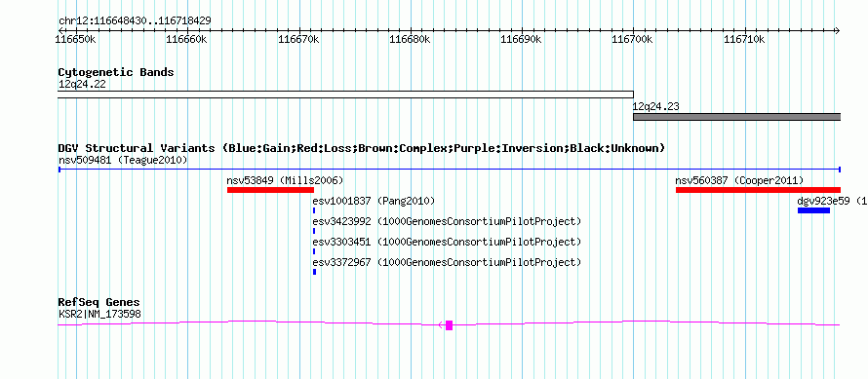The height and width of the screenshot is (379, 868).
Task: Open esv3423992 variant label
Action: point(448,221)
